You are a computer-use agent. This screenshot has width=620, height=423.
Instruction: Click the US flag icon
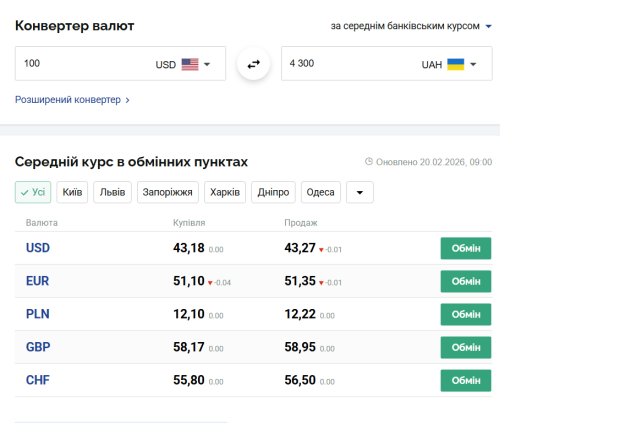(190, 64)
